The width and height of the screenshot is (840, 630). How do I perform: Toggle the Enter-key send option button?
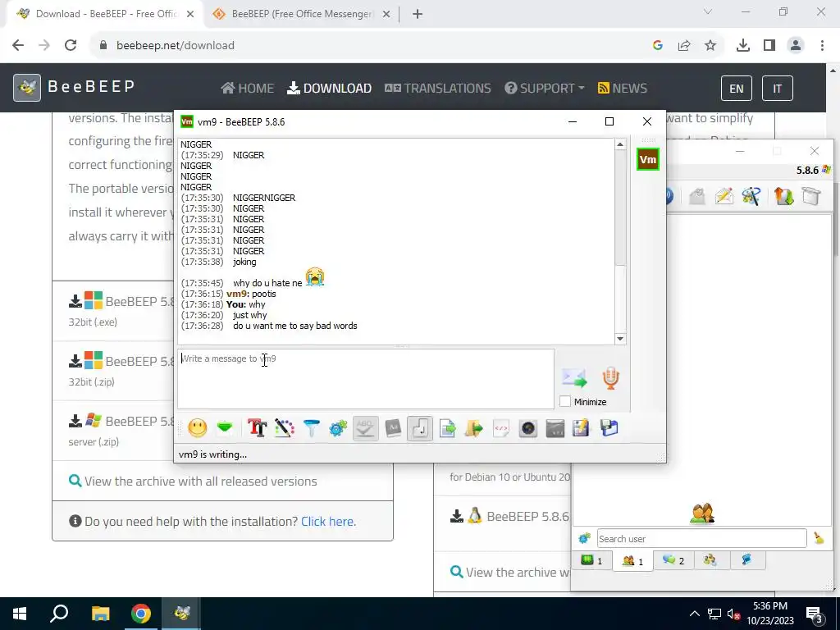point(420,428)
